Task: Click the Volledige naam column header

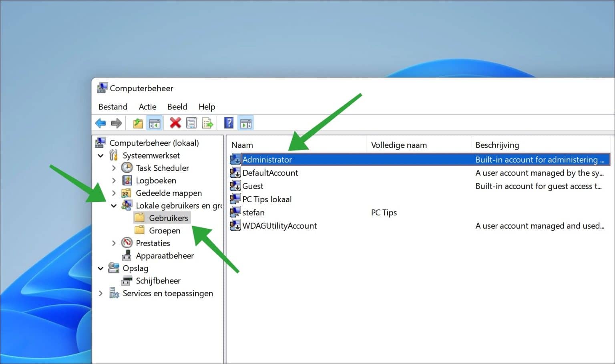Action: (399, 145)
